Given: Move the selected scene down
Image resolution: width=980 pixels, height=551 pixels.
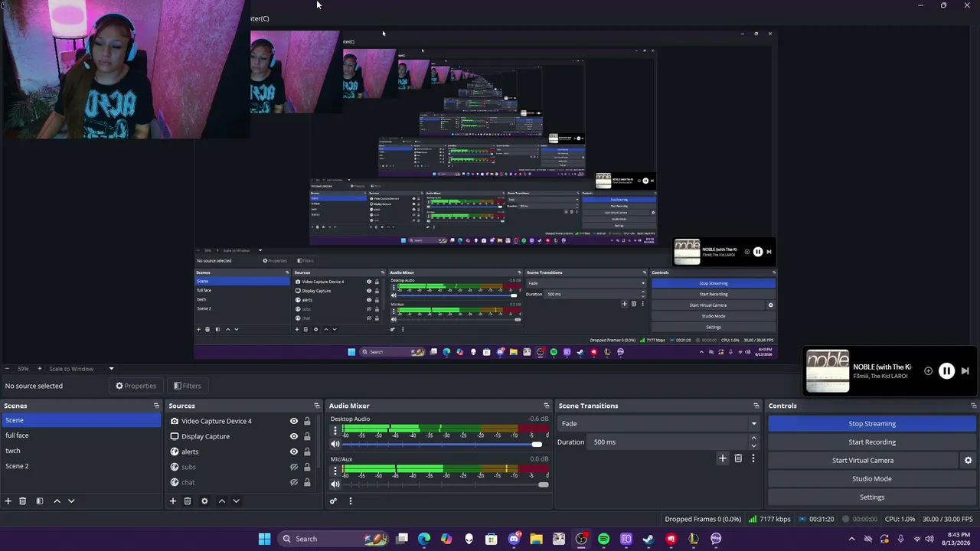Looking at the screenshot, I should 71,501.
